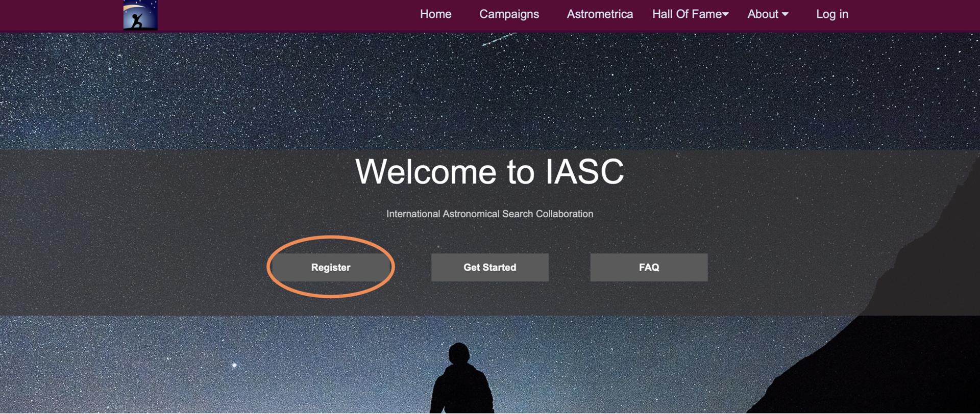The height and width of the screenshot is (414, 980).
Task: Click the Get Started button
Action: click(x=490, y=267)
